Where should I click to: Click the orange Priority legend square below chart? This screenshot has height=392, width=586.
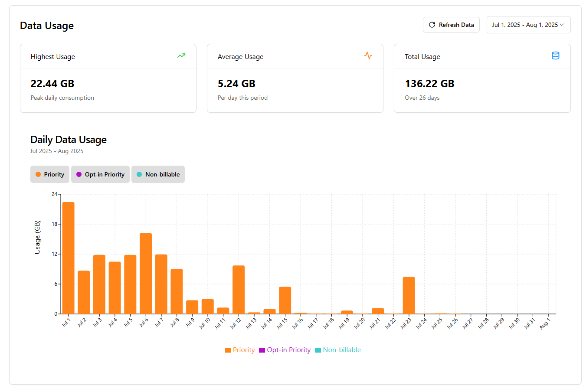228,350
